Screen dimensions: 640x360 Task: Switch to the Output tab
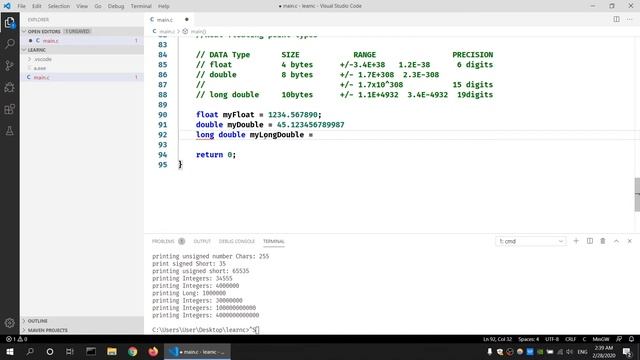[x=202, y=241]
